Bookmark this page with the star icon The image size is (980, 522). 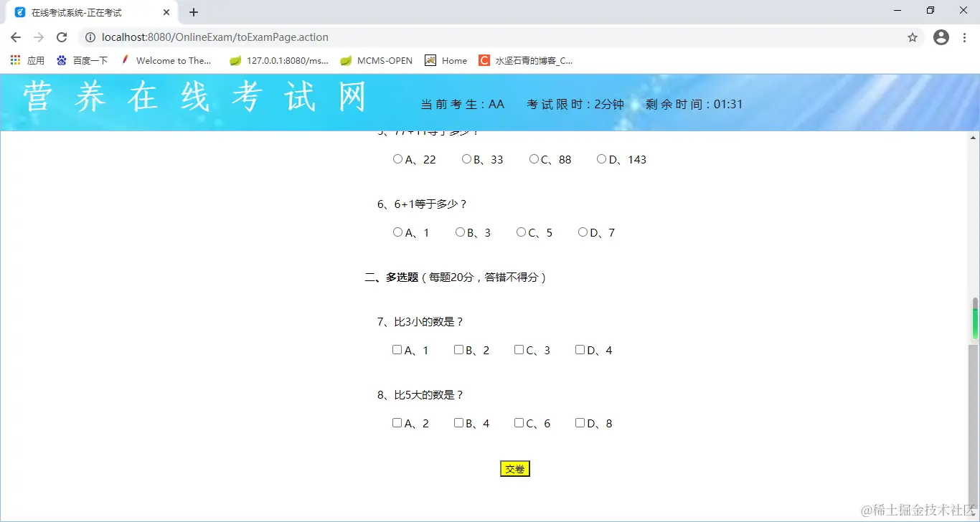pyautogui.click(x=912, y=37)
